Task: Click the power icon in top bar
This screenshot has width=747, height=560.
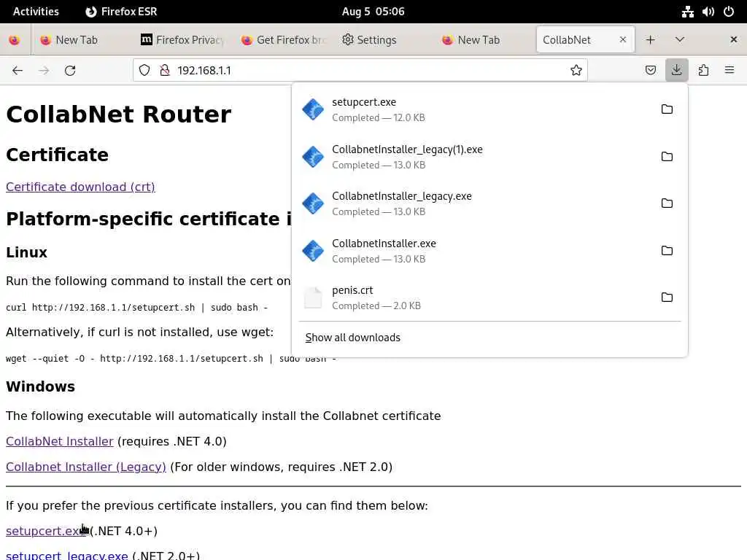Action: (729, 12)
